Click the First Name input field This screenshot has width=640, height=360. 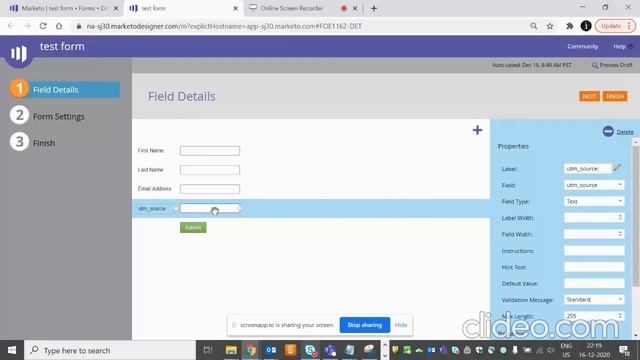click(210, 151)
